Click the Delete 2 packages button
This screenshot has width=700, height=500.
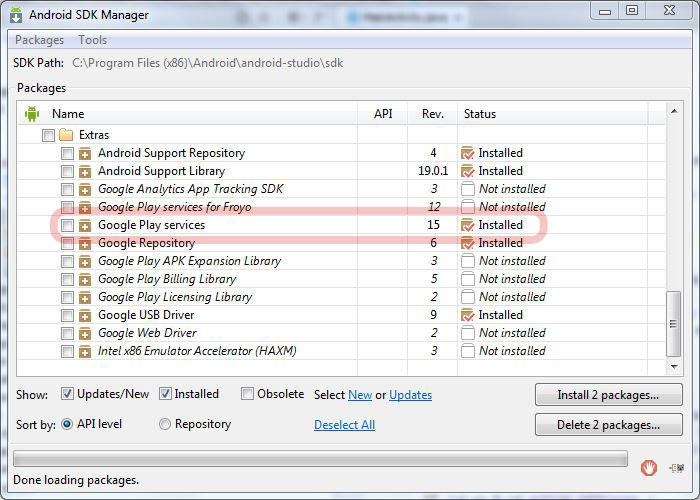[x=608, y=425]
